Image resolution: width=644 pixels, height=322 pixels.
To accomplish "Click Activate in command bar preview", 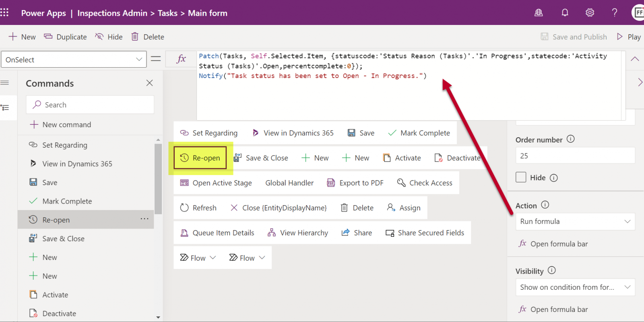I will click(x=402, y=158).
